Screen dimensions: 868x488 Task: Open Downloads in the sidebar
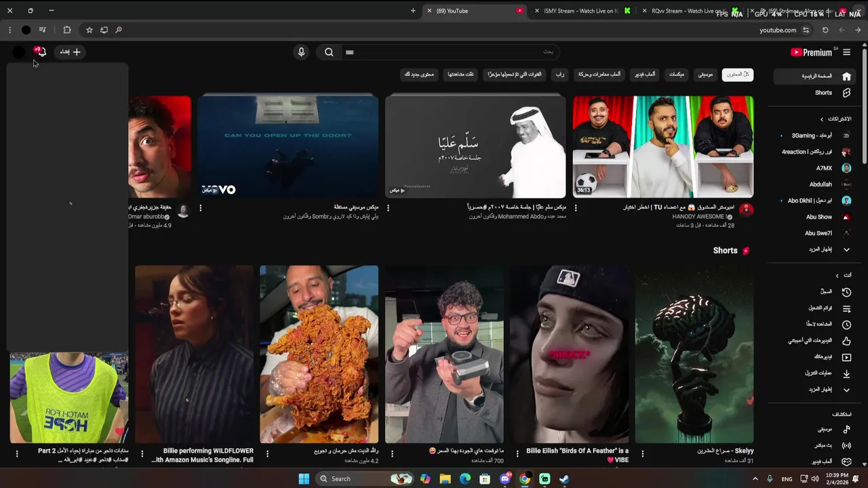click(813, 373)
